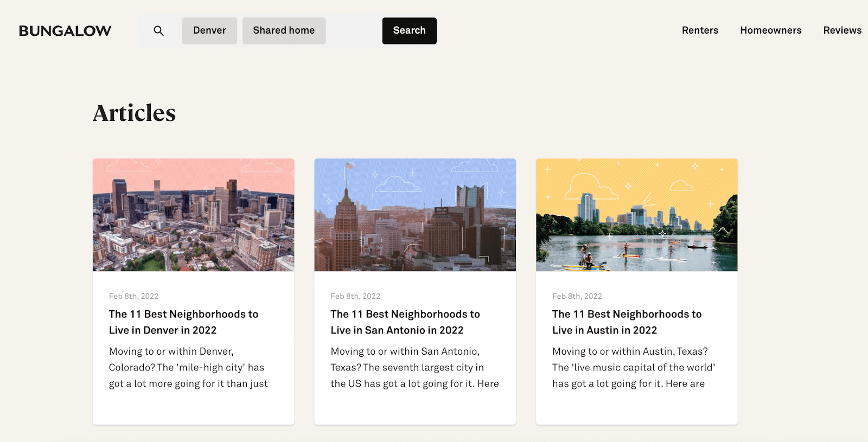Open the Homeowners menu item
Viewport: 868px width, 442px height.
tap(771, 30)
